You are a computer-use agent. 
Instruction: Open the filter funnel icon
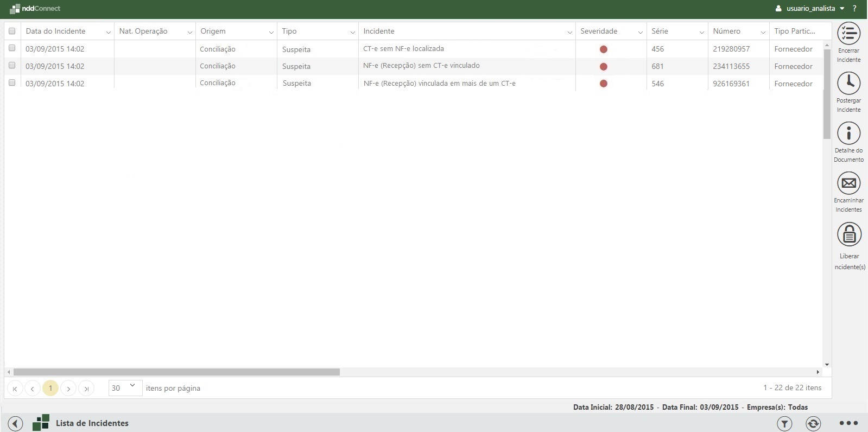[784, 423]
